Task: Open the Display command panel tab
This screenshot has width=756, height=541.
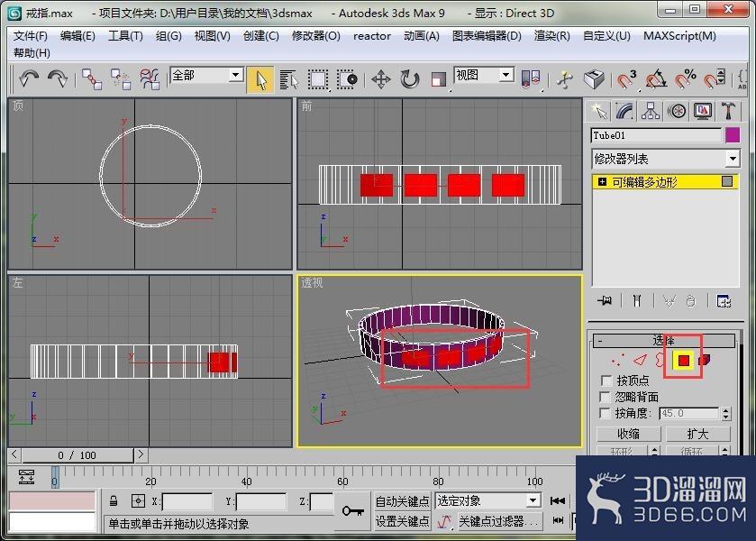Action: (703, 112)
